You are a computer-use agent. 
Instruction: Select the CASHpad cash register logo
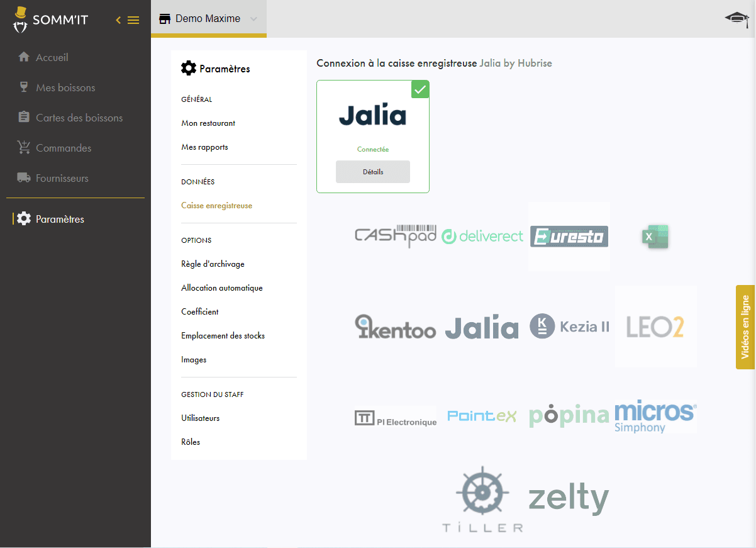pos(396,236)
